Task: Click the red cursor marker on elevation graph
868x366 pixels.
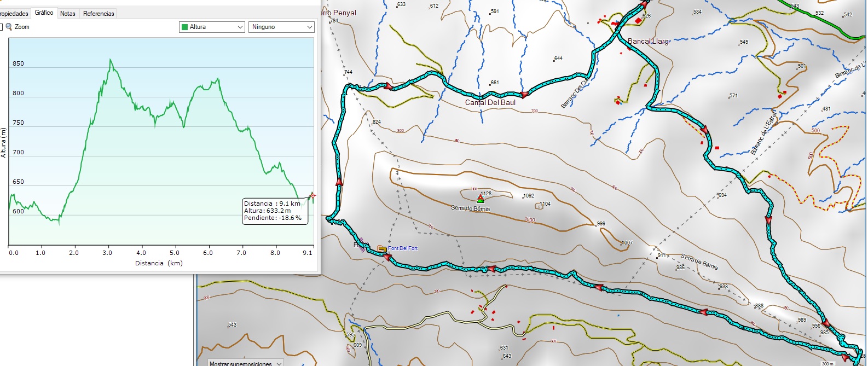Action: pos(313,195)
